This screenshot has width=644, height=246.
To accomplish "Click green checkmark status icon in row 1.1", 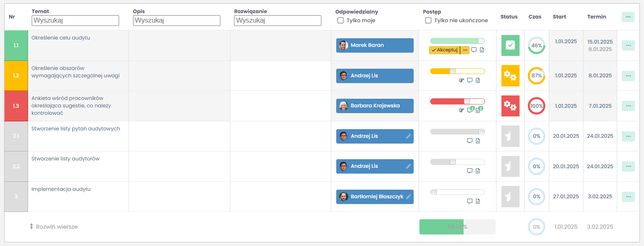I will (x=510, y=45).
